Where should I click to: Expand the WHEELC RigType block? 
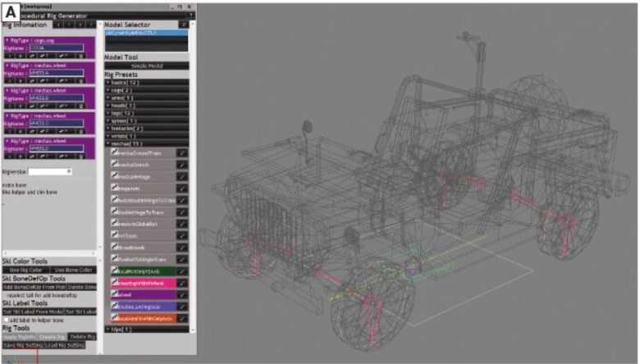coord(7,116)
